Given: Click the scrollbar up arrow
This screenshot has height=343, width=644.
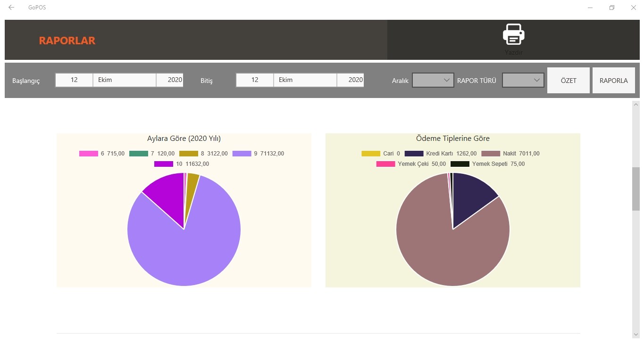Looking at the screenshot, I should (x=636, y=105).
